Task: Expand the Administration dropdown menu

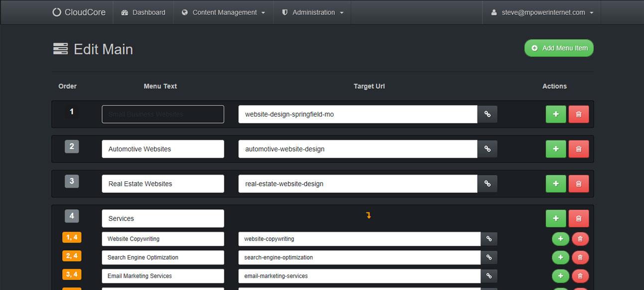Action: 312,12
